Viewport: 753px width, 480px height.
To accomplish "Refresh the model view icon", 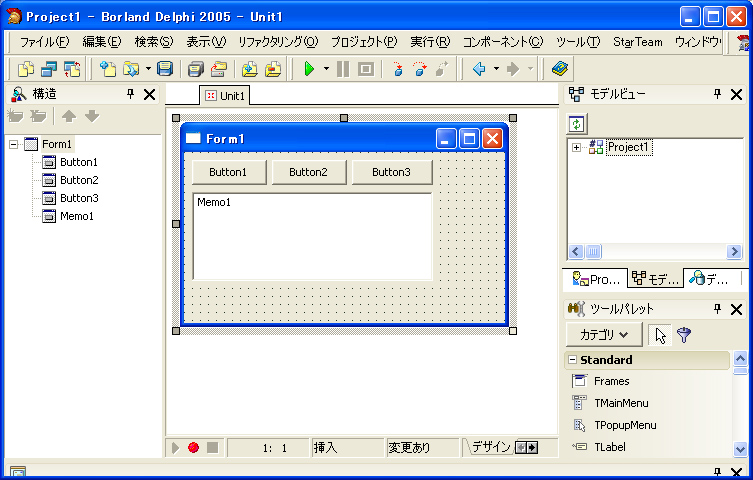I will (576, 124).
